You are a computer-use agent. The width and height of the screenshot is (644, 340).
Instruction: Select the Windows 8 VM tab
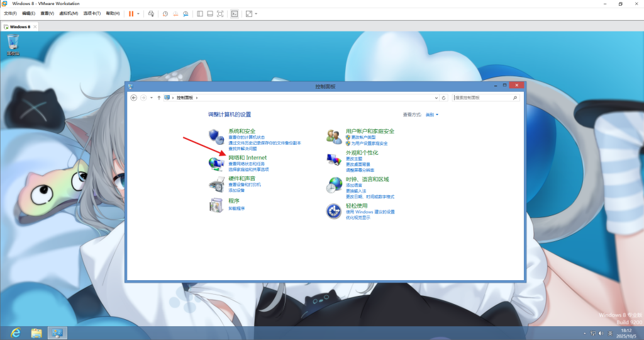(x=18, y=27)
